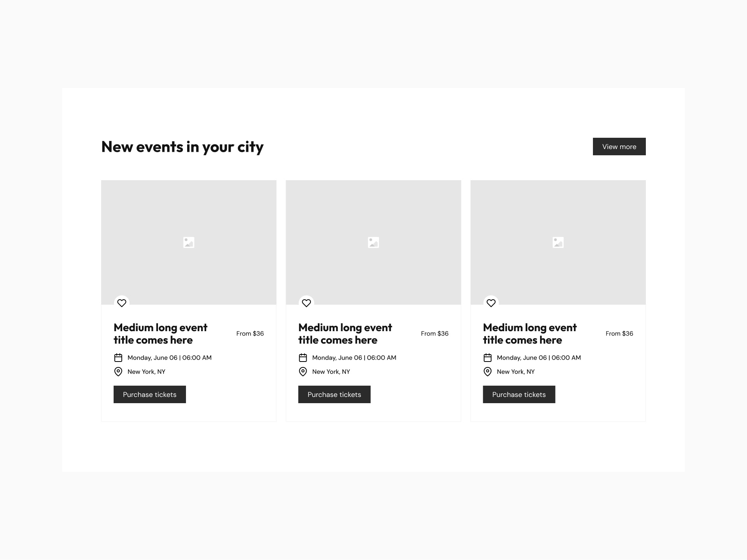
Task: Click calendar icon on first event card
Action: pyautogui.click(x=118, y=358)
